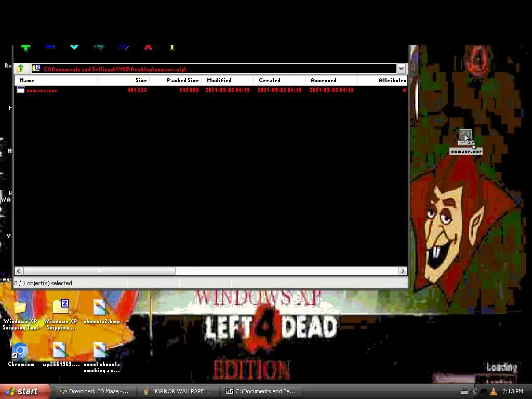
Task: Sort the file list by Size column
Action: click(x=124, y=81)
